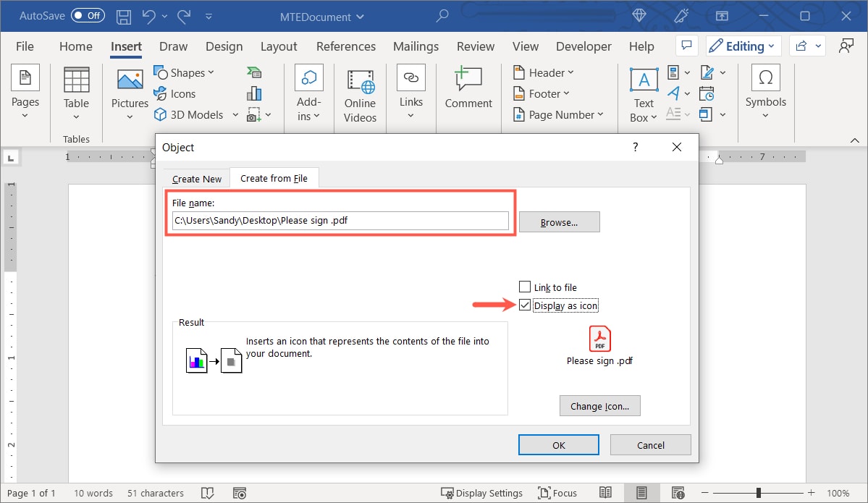Viewport: 868px width, 503px height.
Task: Enable the Link to file checkbox
Action: (523, 287)
